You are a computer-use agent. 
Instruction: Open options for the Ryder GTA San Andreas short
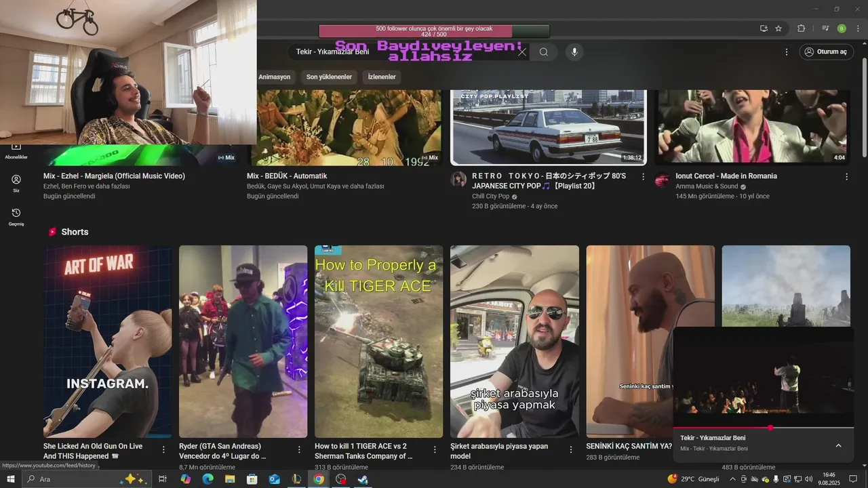coord(299,449)
